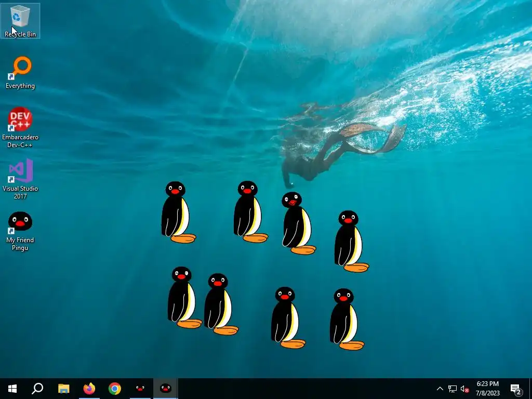Open the clock showing 6:23 PM

click(x=487, y=389)
